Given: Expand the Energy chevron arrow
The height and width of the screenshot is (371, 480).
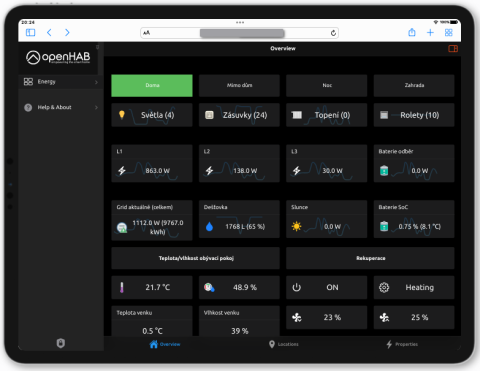Looking at the screenshot, I should pyautogui.click(x=96, y=82).
